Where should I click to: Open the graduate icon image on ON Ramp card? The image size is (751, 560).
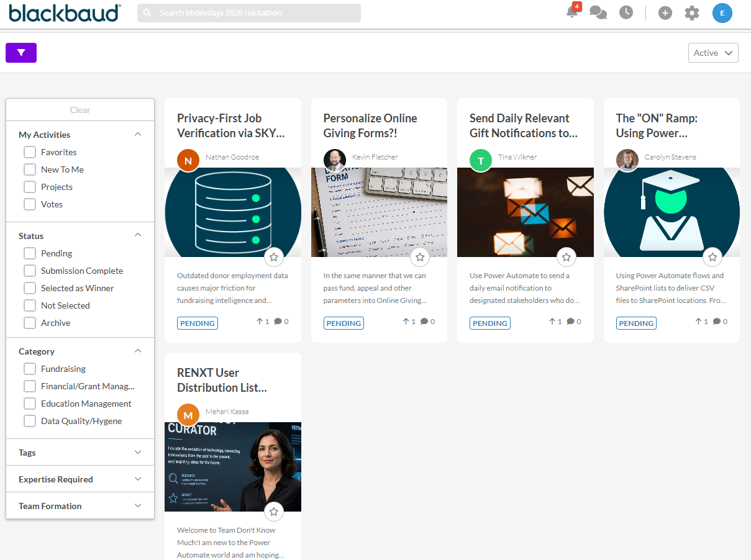point(671,212)
